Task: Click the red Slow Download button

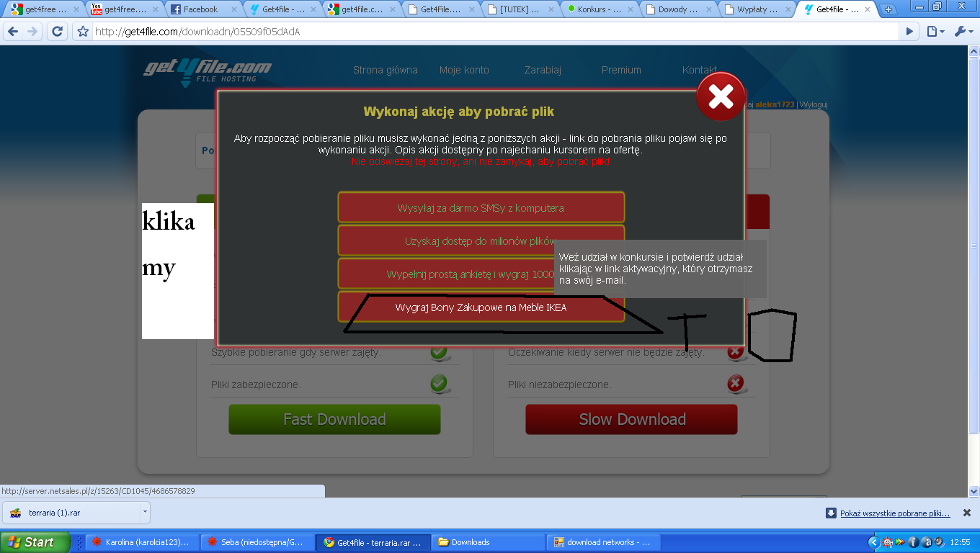Action: click(632, 419)
